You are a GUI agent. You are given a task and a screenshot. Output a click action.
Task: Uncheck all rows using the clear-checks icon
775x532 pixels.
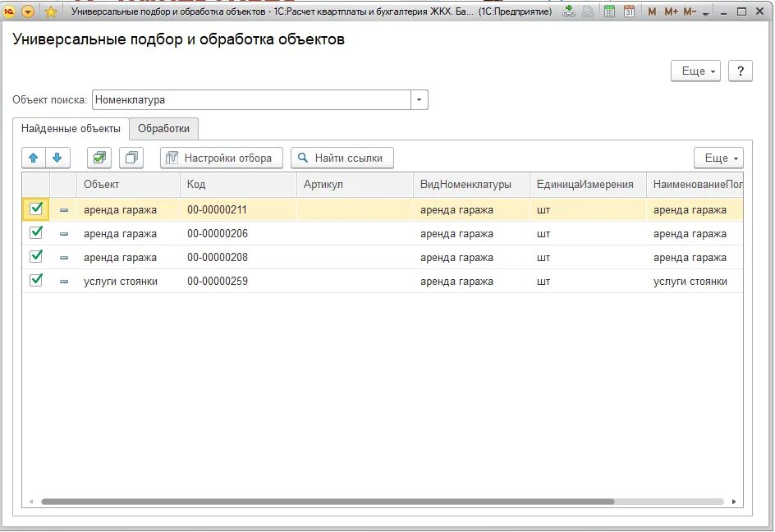[x=131, y=158]
